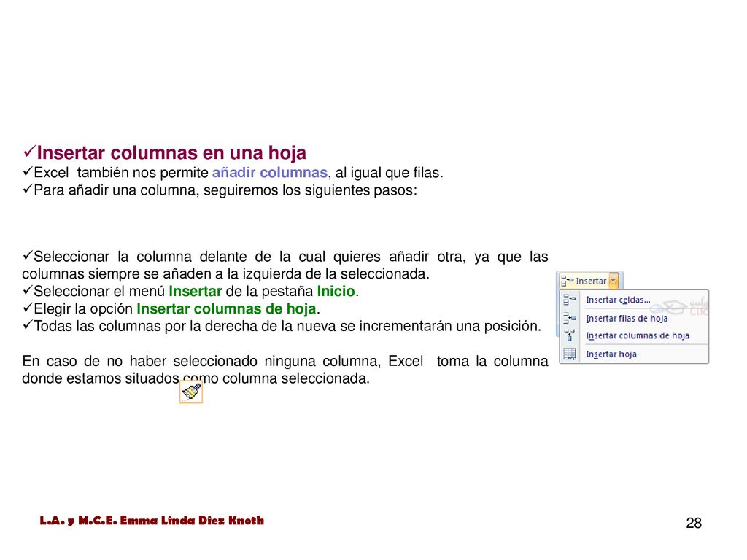Click the insert sheet rows icon
This screenshot has height=560, width=747.
tap(569, 318)
